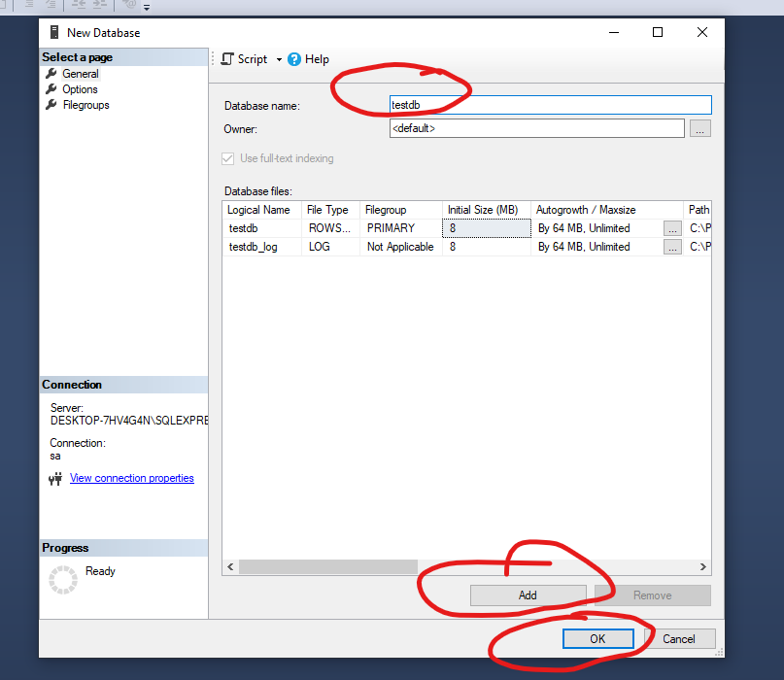Screen dimensions: 784x680
Task: Open owner browse ellipsis button
Action: point(700,128)
